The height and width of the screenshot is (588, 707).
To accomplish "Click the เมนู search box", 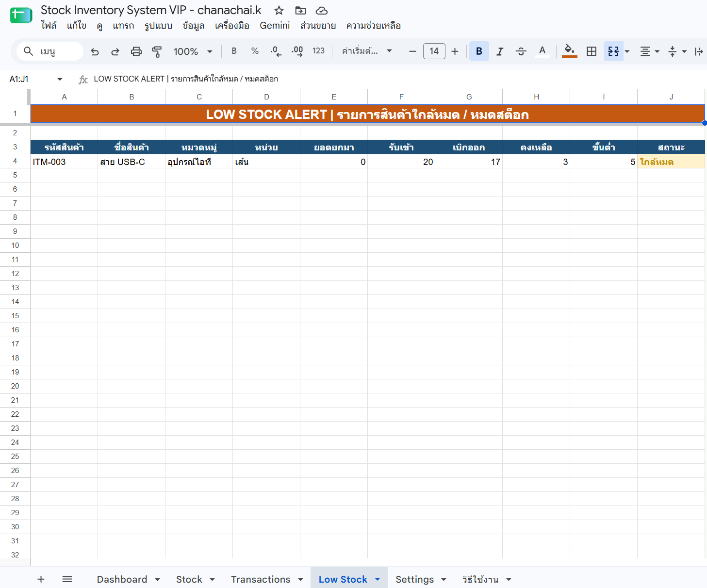I will pyautogui.click(x=50, y=51).
